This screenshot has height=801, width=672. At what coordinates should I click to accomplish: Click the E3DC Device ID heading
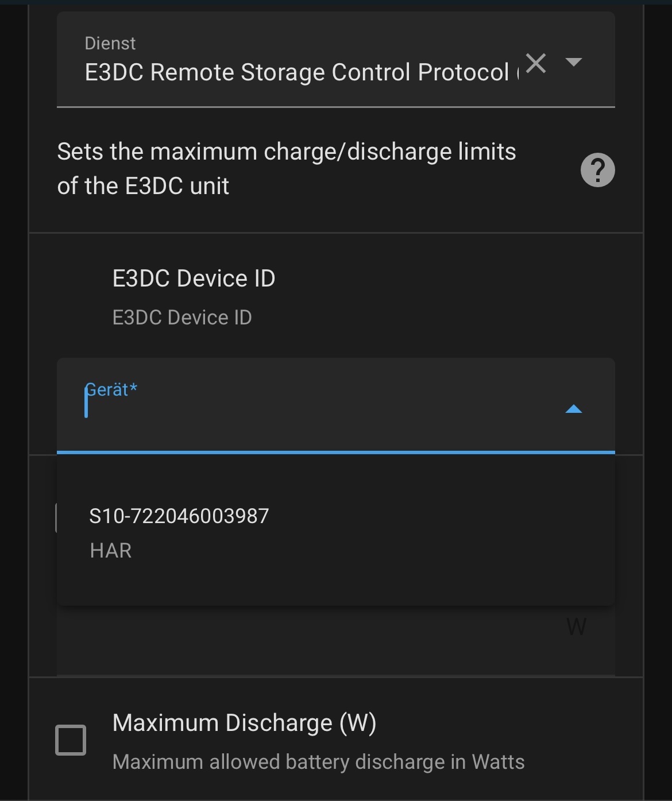pos(194,278)
